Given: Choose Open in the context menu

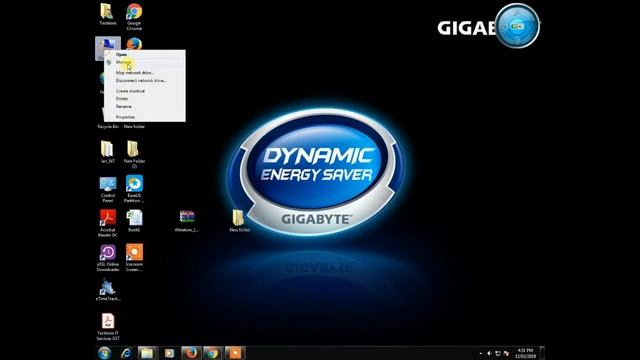Looking at the screenshot, I should (144, 54).
